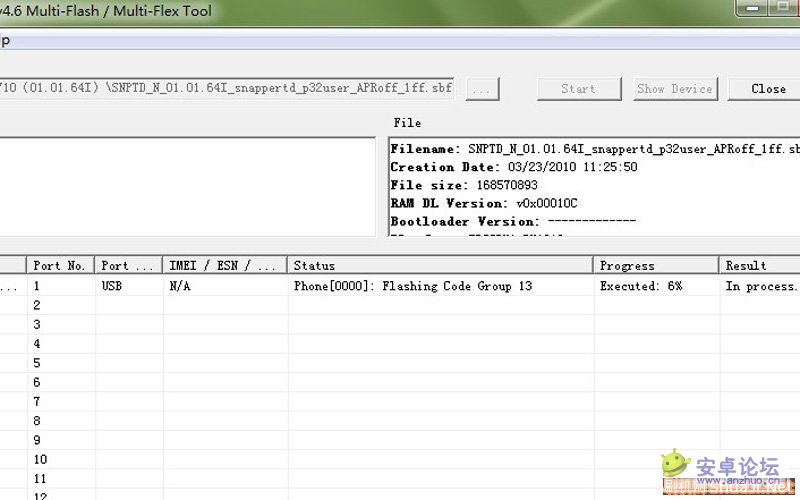Click the File size value 168570893
The image size is (800, 500).
tap(507, 185)
